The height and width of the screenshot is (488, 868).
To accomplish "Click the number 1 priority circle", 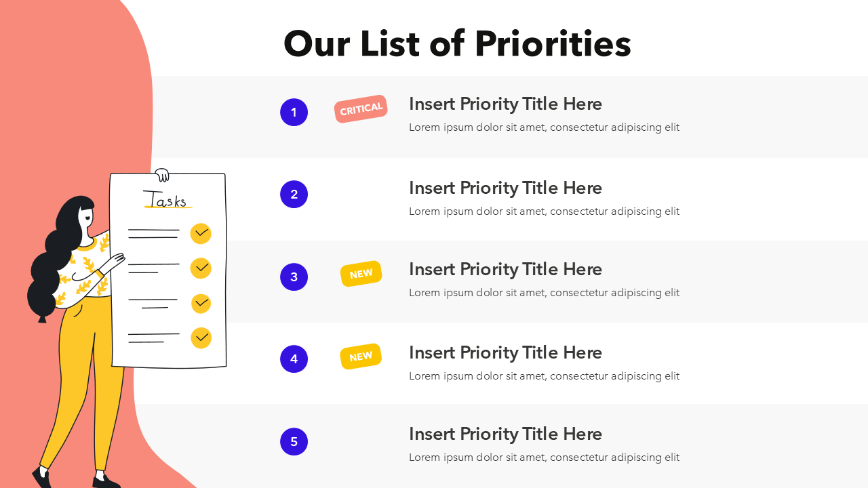I will 294,113.
